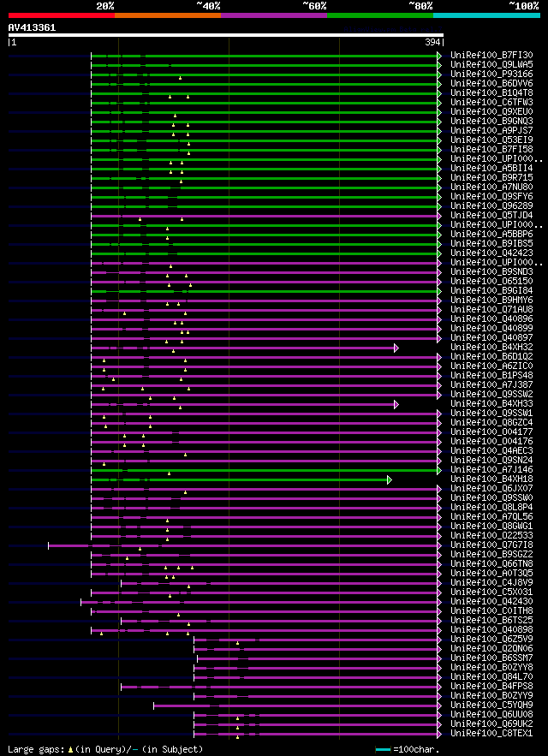
Task: Open hit UniRef100_C4J8V9
Action: (x=491, y=582)
